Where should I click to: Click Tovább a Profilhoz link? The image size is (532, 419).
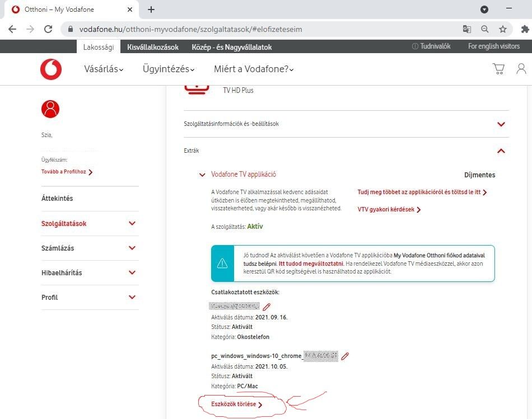[x=67, y=172]
